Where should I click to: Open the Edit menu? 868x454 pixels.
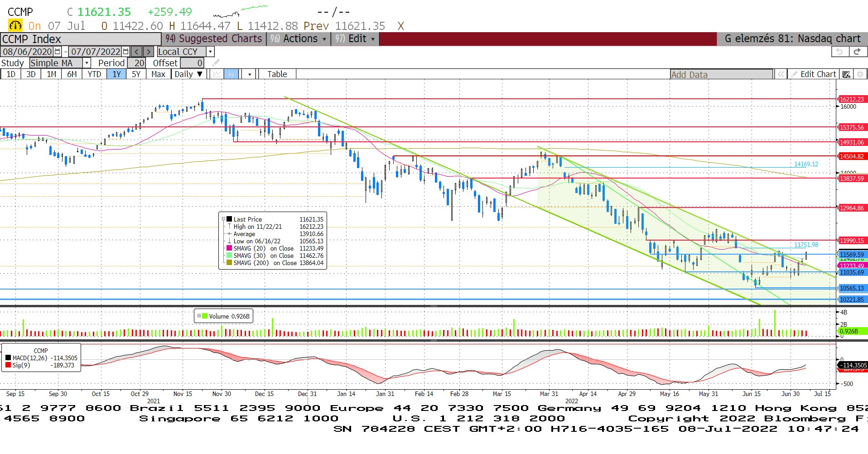pyautogui.click(x=355, y=39)
